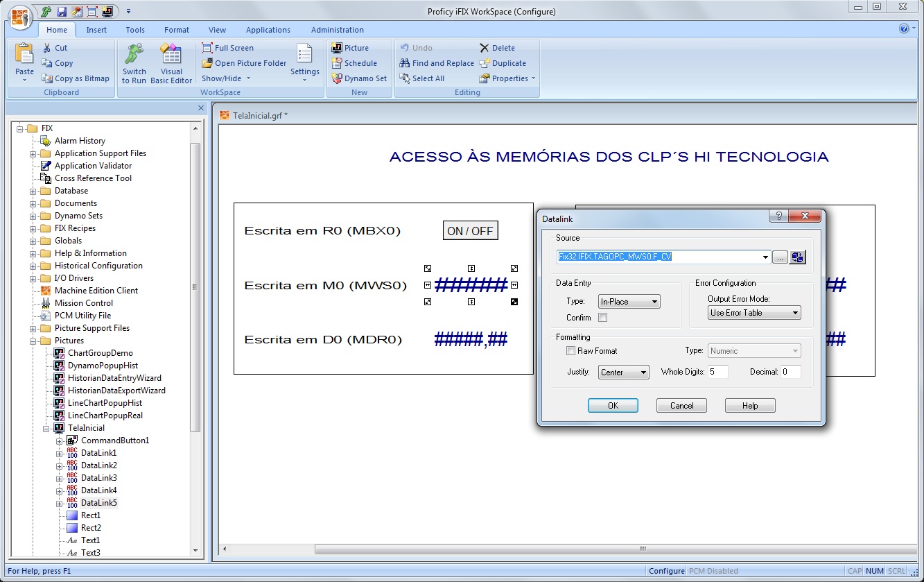Image resolution: width=924 pixels, height=582 pixels.
Task: Click the floppy disk Save icon
Action: coord(62,11)
